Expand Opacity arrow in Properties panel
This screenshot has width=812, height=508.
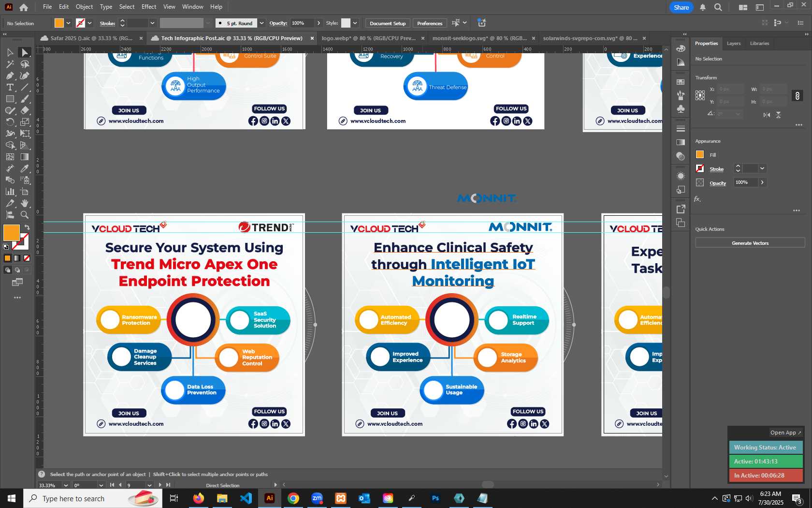tap(762, 182)
